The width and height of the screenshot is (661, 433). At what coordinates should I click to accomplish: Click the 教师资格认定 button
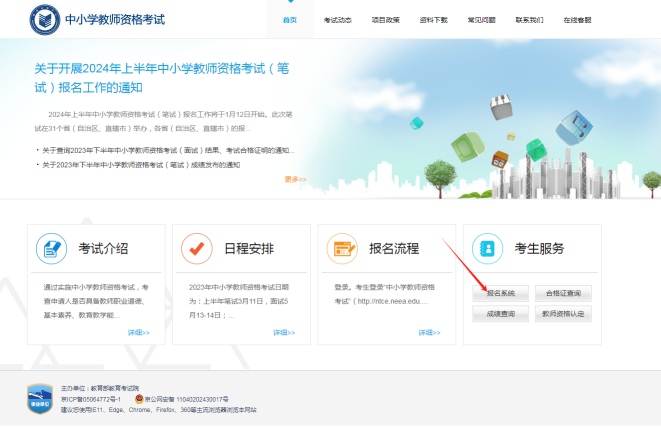(564, 314)
